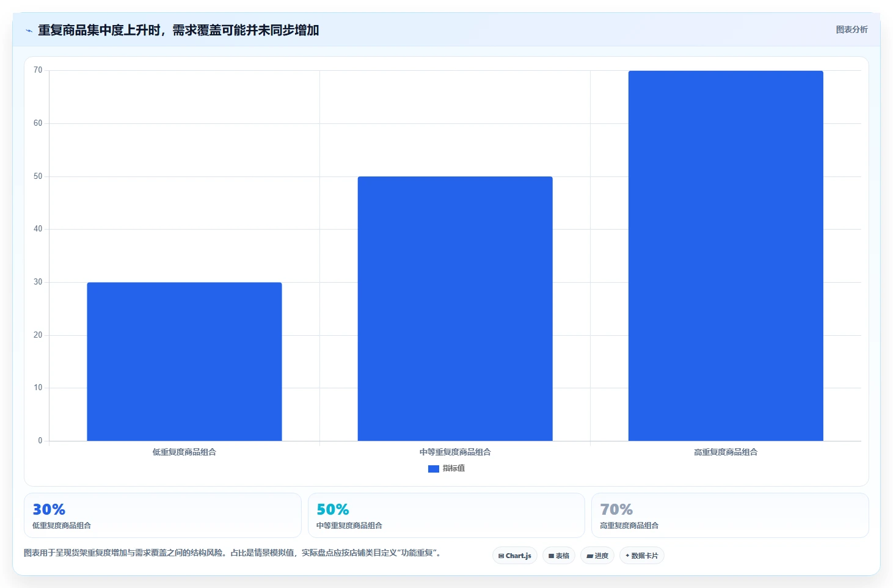The width and height of the screenshot is (893, 588).
Task: Select the 70% data card
Action: coord(730,515)
